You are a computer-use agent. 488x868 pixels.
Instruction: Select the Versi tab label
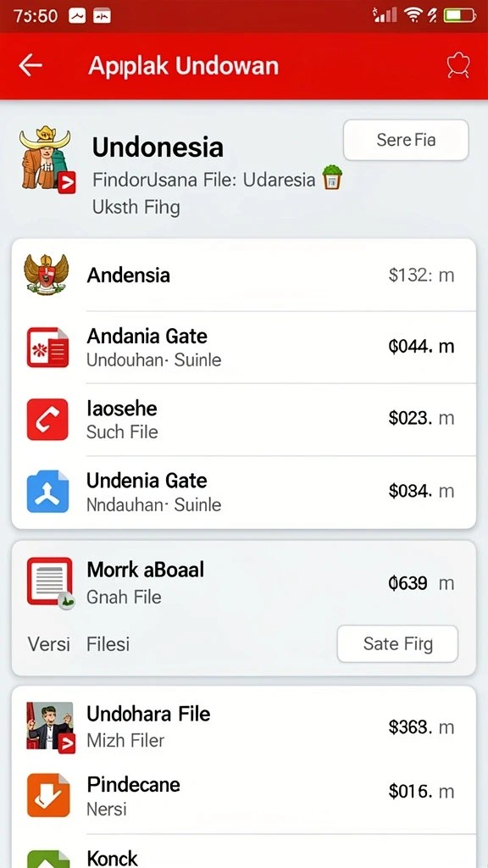(x=48, y=644)
